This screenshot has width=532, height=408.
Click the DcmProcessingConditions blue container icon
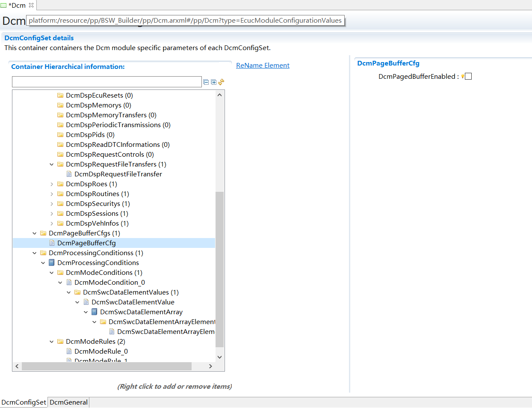tap(52, 263)
